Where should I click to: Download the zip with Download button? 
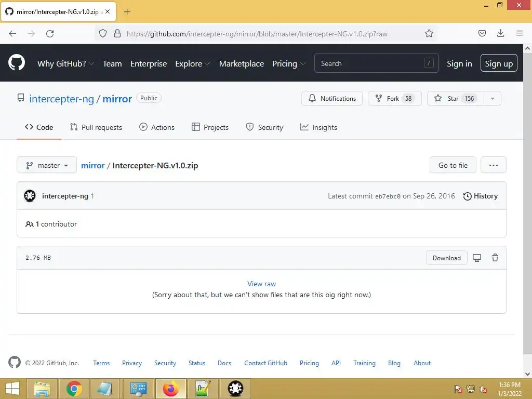(x=446, y=258)
